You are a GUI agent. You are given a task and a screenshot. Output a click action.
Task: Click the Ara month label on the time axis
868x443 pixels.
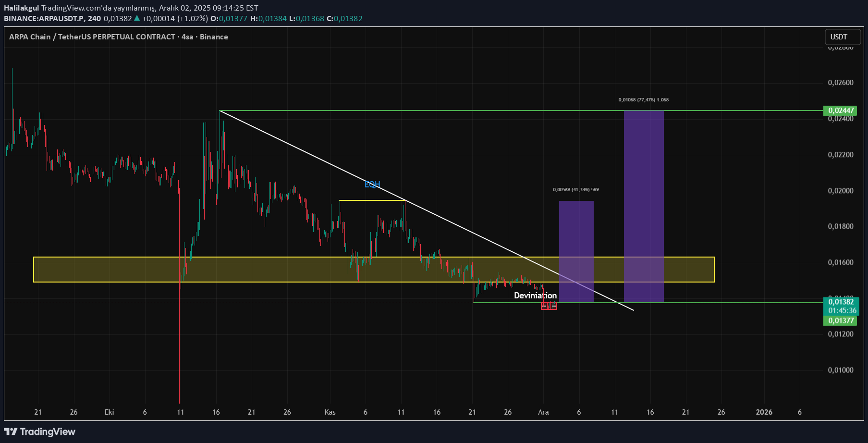pyautogui.click(x=543, y=412)
